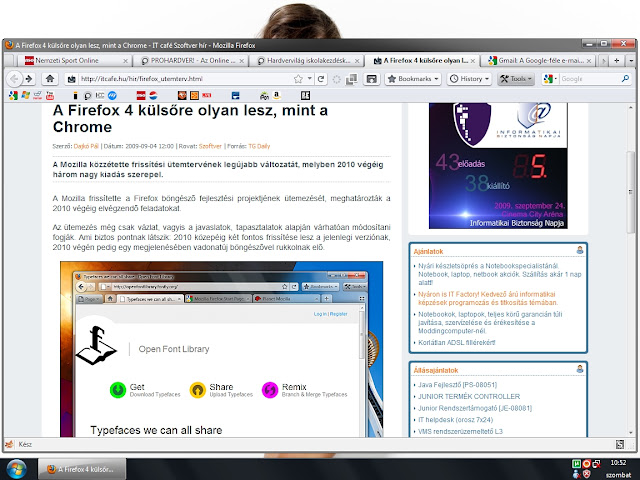Click the green tray icon in the taskbar
The height and width of the screenshot is (480, 640).
click(x=576, y=463)
